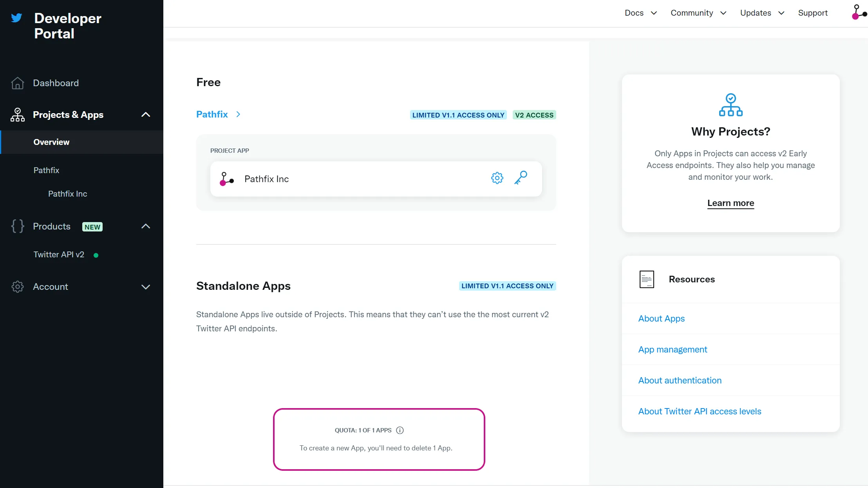Click the Pathfix Inc app logo icon
The width and height of the screenshot is (868, 488).
point(227,179)
